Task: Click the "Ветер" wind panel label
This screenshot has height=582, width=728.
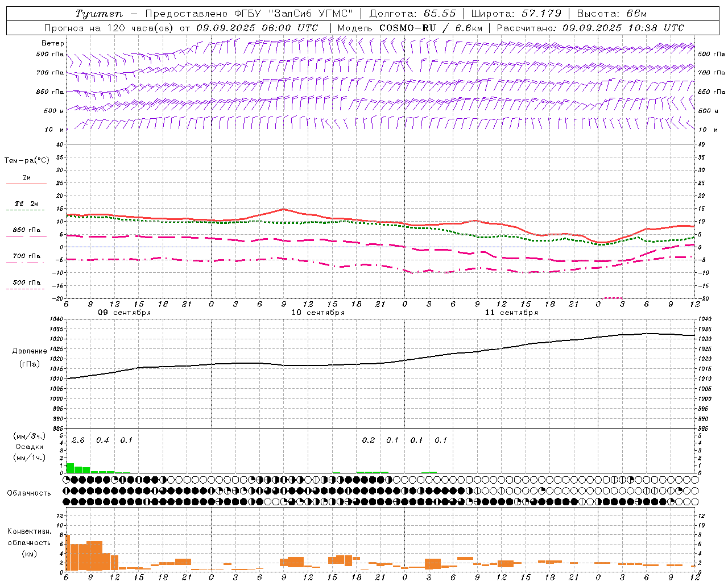Action: click(x=53, y=43)
